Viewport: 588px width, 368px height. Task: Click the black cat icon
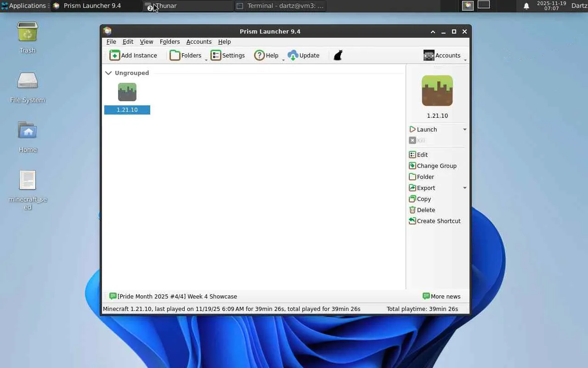(x=338, y=56)
